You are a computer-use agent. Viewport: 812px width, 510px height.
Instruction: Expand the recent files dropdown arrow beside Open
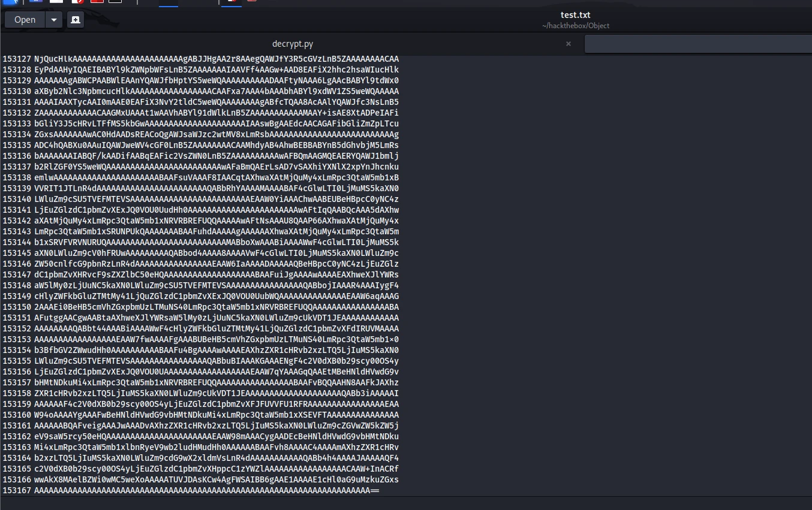pyautogui.click(x=53, y=20)
